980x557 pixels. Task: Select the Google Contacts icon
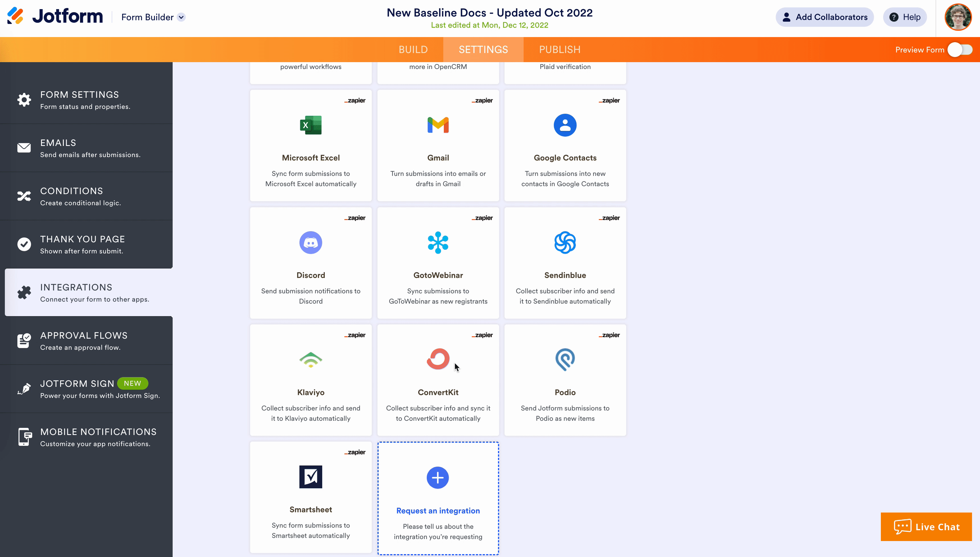[x=565, y=125]
